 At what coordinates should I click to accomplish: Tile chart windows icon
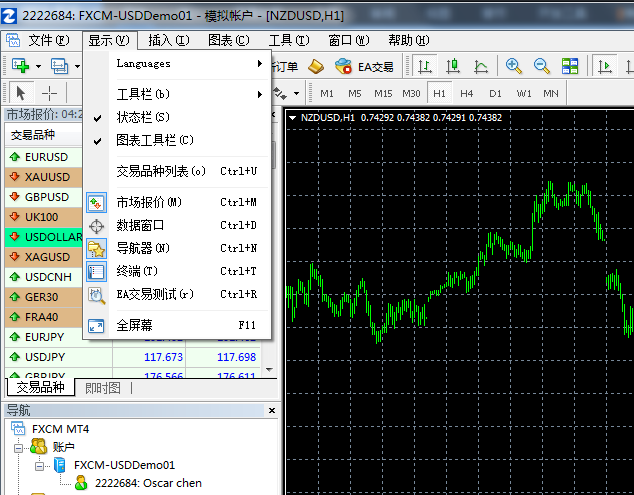(x=570, y=66)
